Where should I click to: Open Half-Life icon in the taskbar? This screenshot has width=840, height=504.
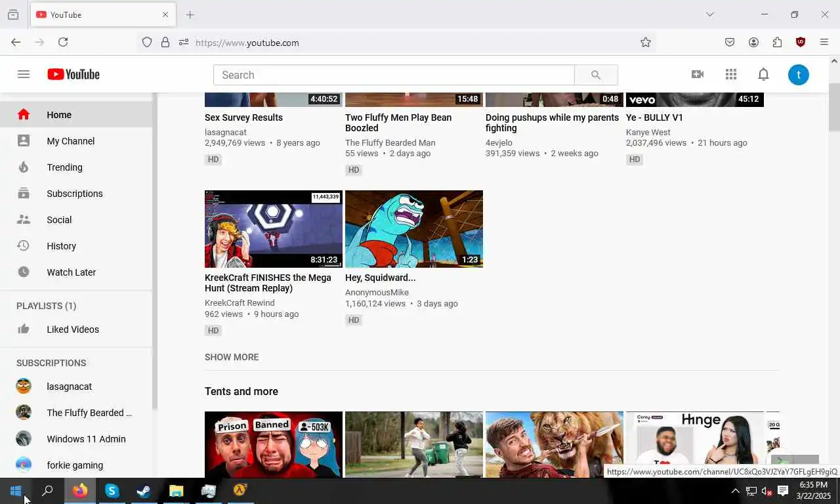(240, 491)
